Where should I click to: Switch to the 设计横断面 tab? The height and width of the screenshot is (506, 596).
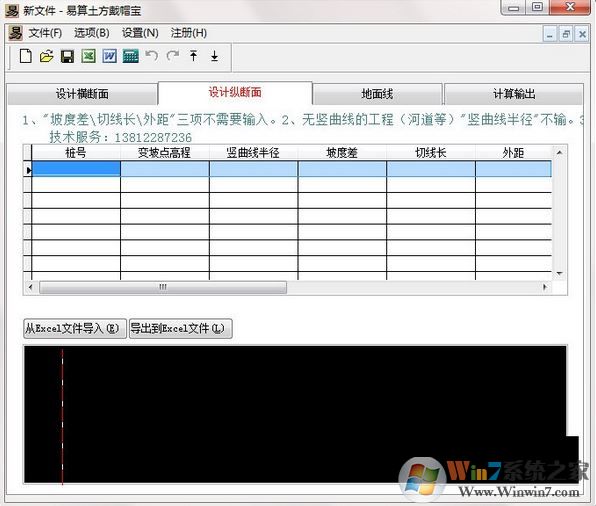point(82,94)
